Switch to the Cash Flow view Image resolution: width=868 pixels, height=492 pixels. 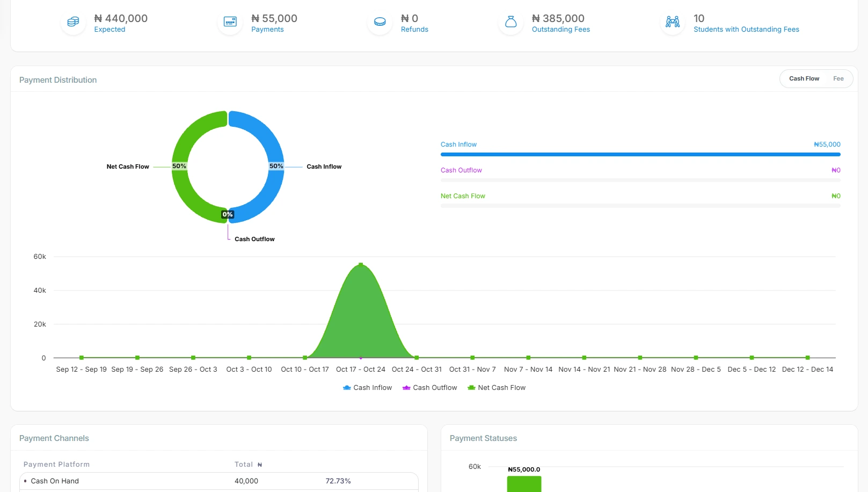click(804, 78)
